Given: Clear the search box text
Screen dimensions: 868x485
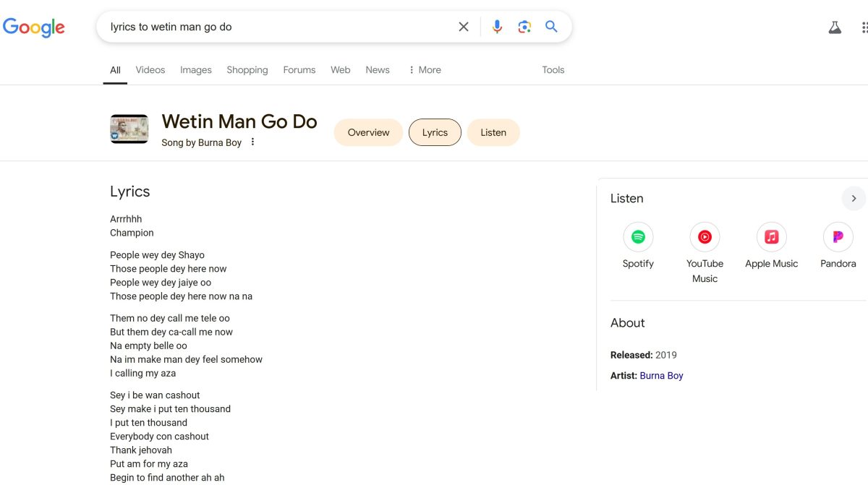Looking at the screenshot, I should pyautogui.click(x=464, y=27).
